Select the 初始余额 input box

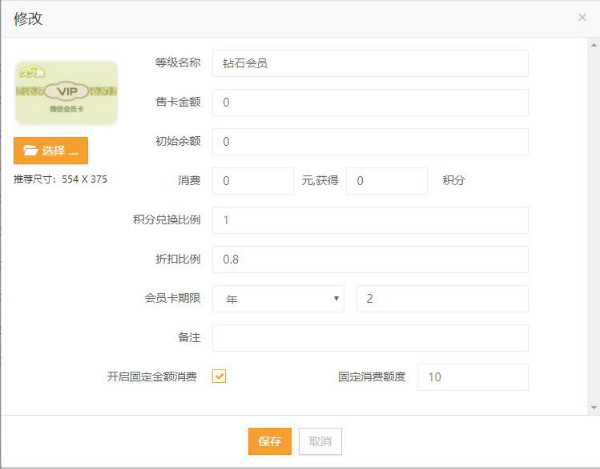370,142
